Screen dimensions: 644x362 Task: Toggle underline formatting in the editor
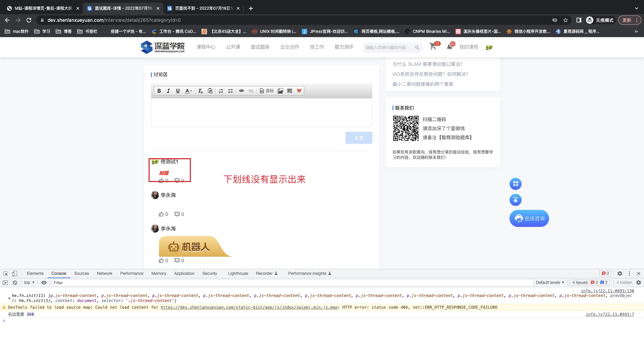point(178,91)
